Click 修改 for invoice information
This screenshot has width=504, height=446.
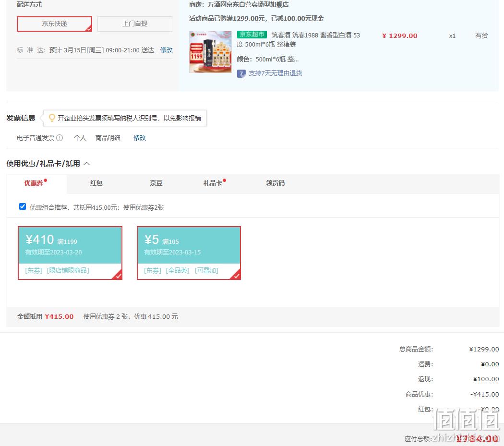[x=140, y=138]
